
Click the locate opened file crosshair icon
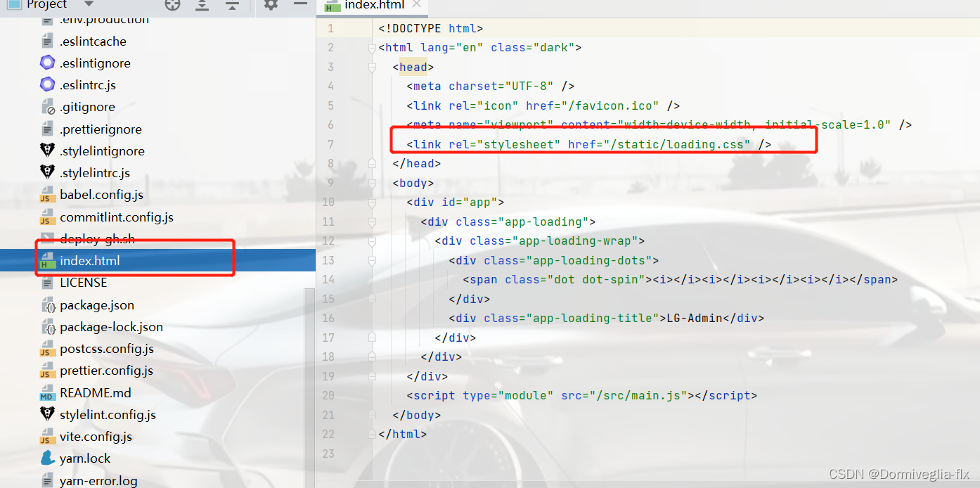[x=172, y=5]
